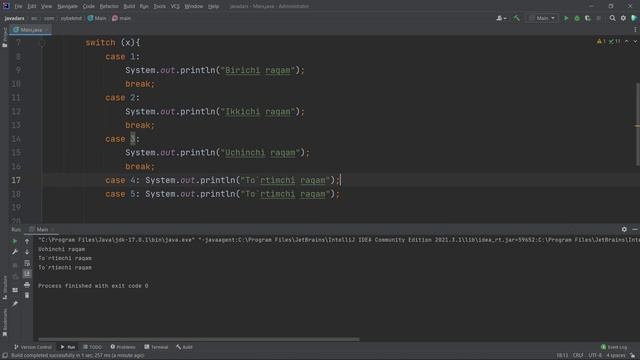
Task: Click the typo count indicator in editor
Action: 614,41
